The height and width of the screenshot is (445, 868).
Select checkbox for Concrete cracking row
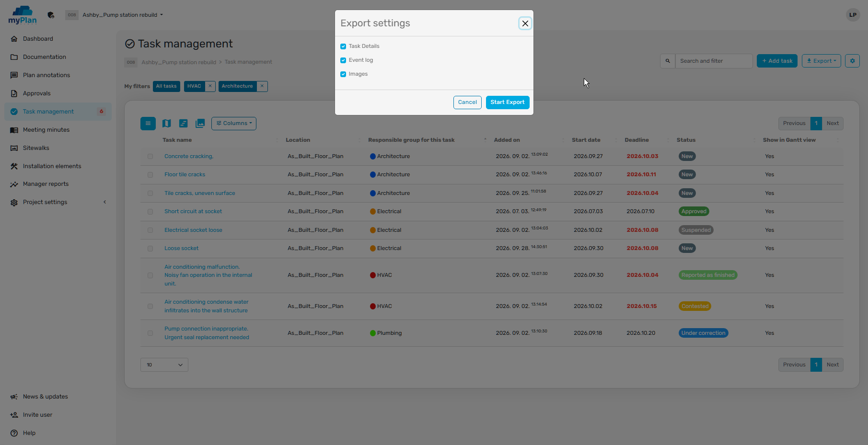[150, 157]
